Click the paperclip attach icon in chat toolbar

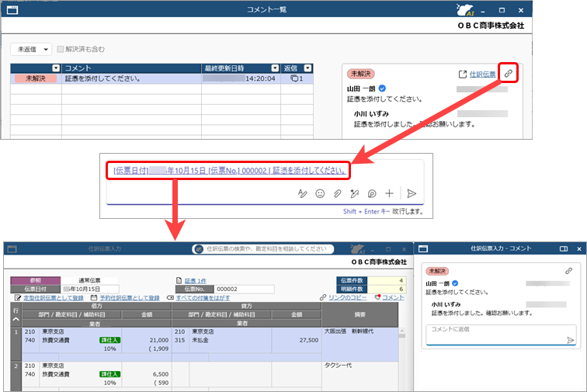click(337, 193)
